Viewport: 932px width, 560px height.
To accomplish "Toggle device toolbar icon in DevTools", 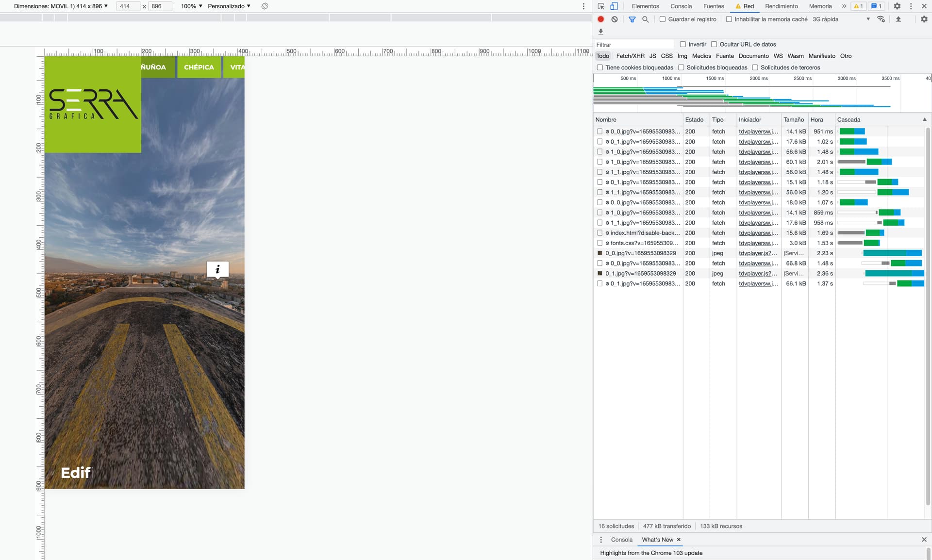I will pos(614,6).
